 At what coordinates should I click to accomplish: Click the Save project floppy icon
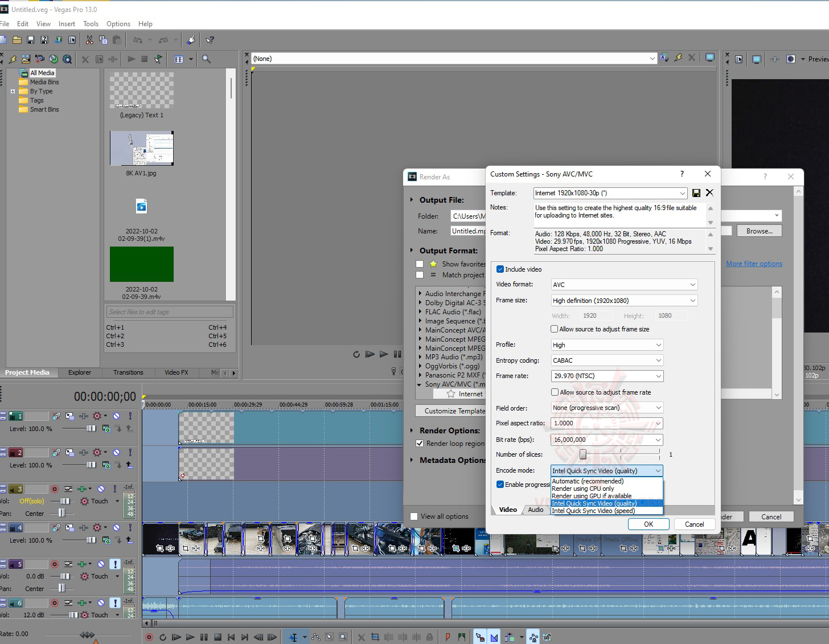[31, 40]
